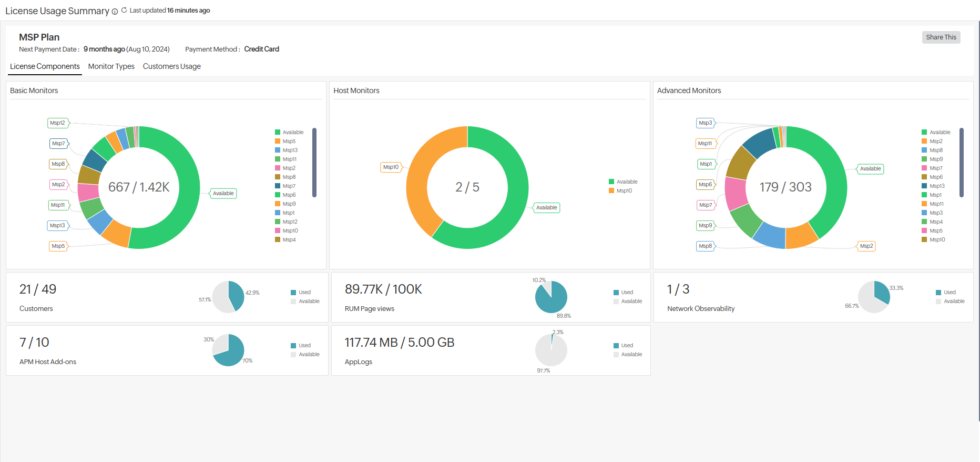Select the License Components tab
980x462 pixels.
point(45,66)
